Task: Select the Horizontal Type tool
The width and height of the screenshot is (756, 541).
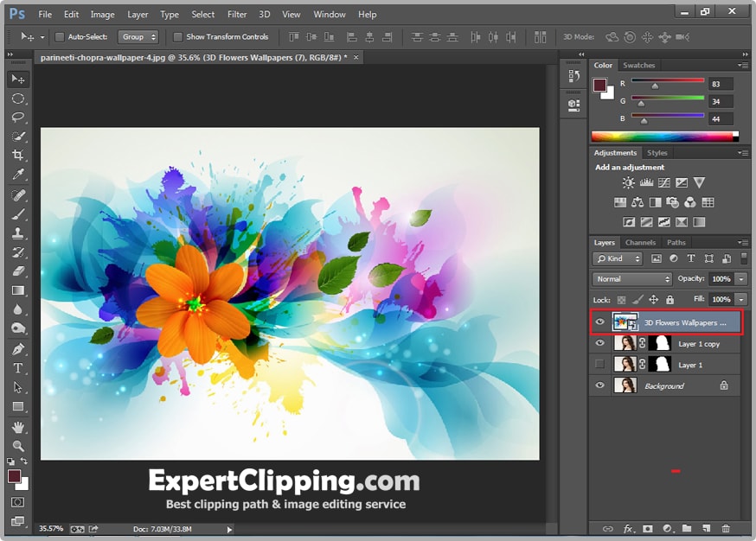Action: 16,368
